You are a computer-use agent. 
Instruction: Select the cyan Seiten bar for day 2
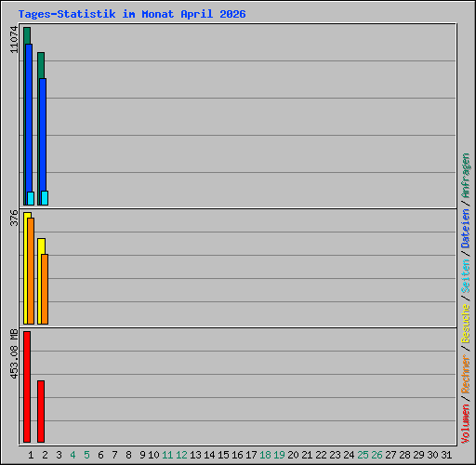[x=45, y=198]
